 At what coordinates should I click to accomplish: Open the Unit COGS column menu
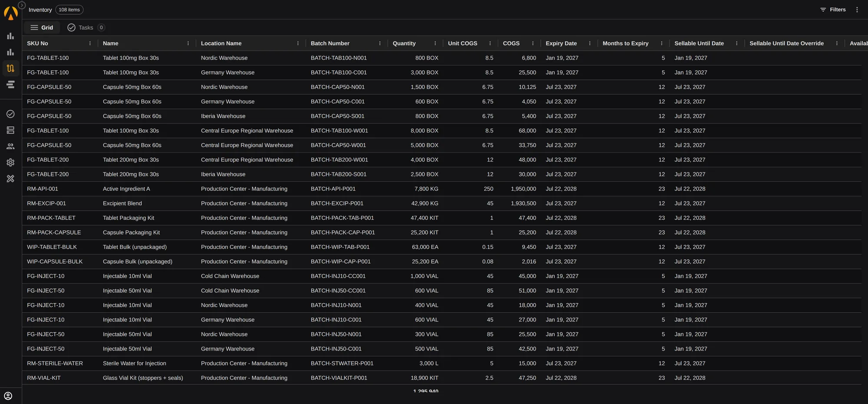pyautogui.click(x=490, y=43)
